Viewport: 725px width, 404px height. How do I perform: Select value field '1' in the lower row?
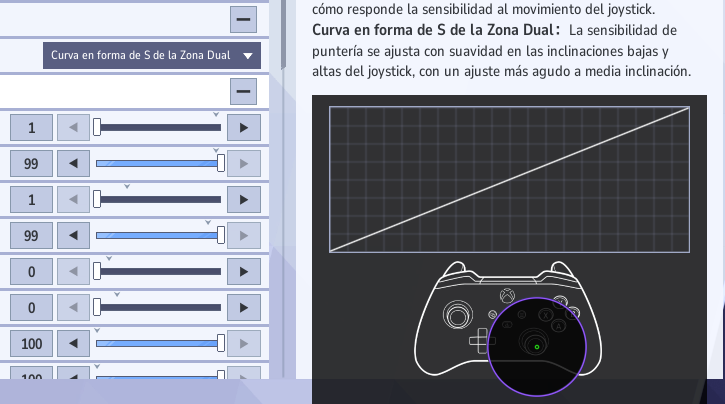click(31, 200)
